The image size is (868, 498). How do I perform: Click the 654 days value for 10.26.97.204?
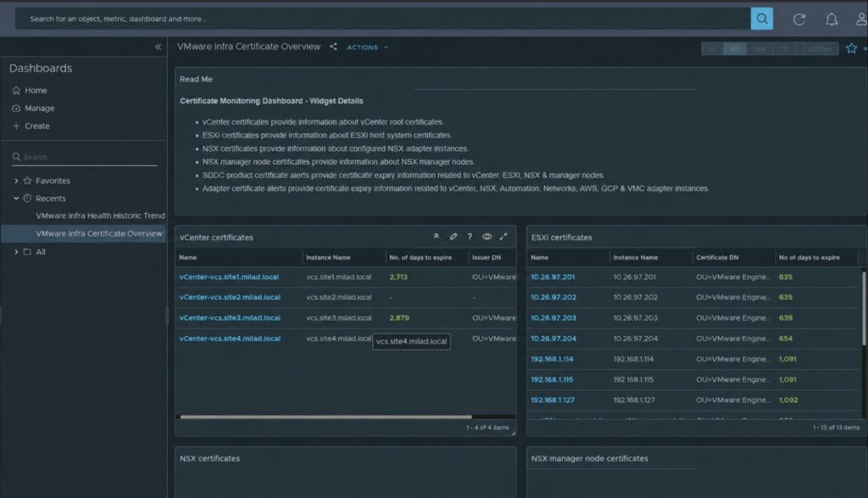point(786,339)
